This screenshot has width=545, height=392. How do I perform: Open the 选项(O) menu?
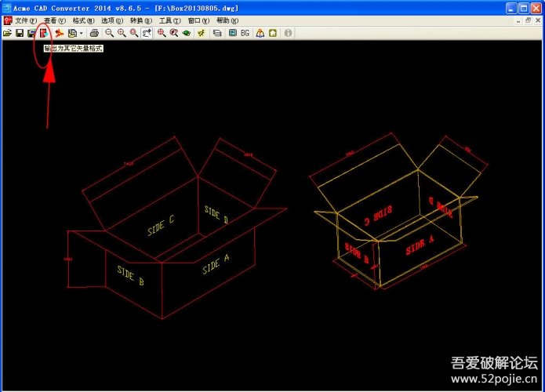pos(112,21)
